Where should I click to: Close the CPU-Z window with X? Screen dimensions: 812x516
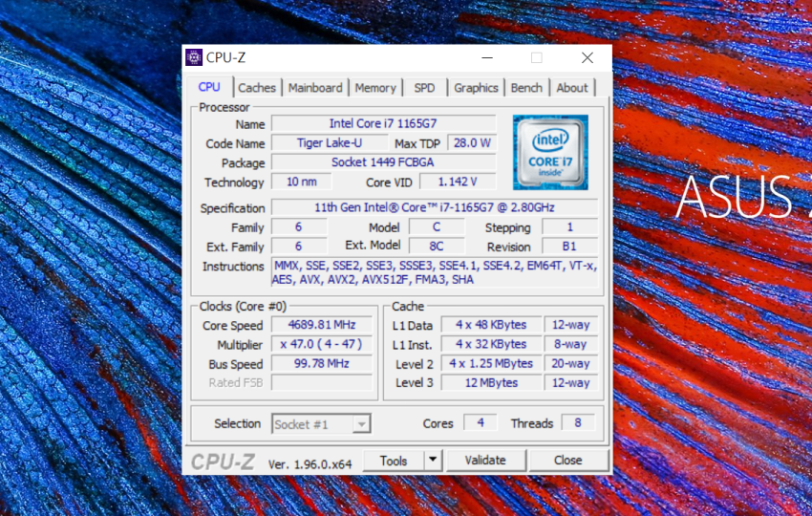[588, 57]
